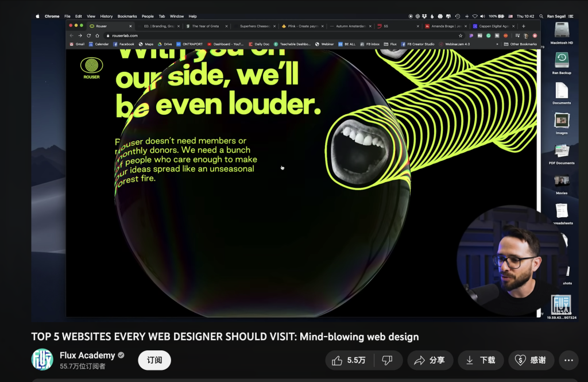
Task: Click the 订阅 subscribe button
Action: click(x=154, y=360)
